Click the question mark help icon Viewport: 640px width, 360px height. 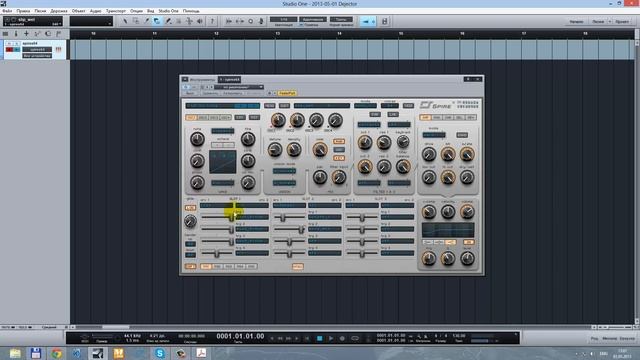212,21
